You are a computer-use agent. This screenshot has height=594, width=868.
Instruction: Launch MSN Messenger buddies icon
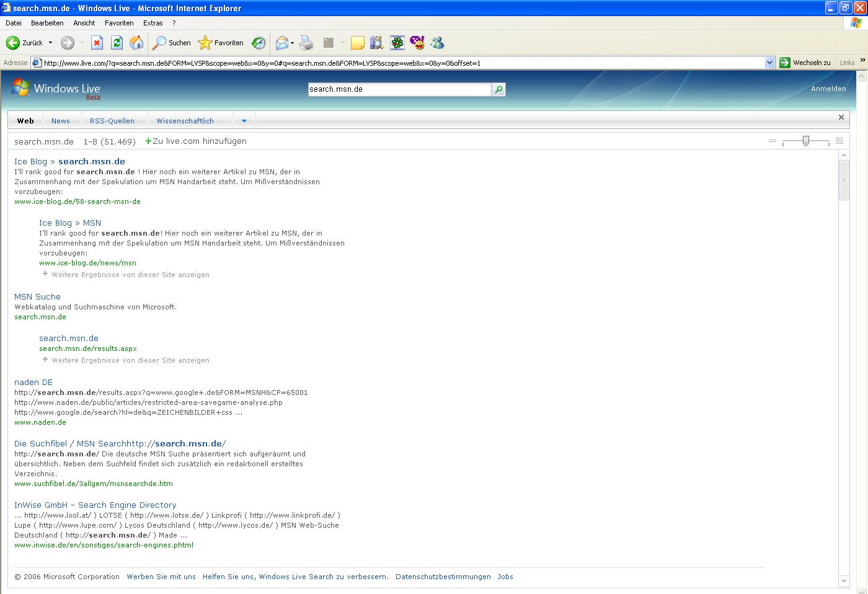438,43
